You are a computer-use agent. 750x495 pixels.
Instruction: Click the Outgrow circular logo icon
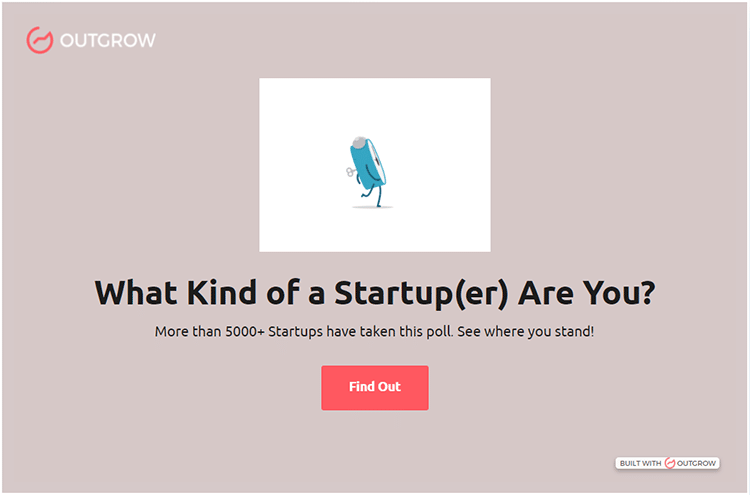pyautogui.click(x=40, y=40)
